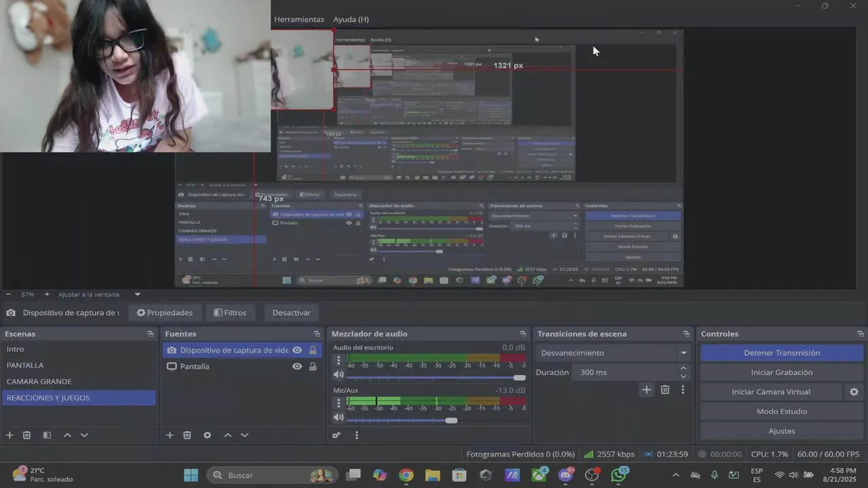Open source Propiedades button
This screenshot has height=488, width=868.
coord(165,313)
